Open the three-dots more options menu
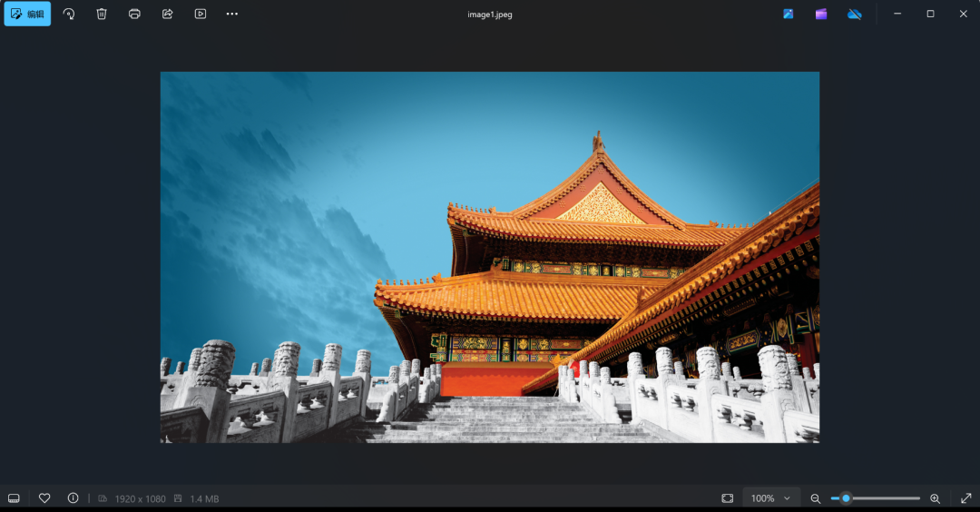The width and height of the screenshot is (980, 512). point(232,14)
